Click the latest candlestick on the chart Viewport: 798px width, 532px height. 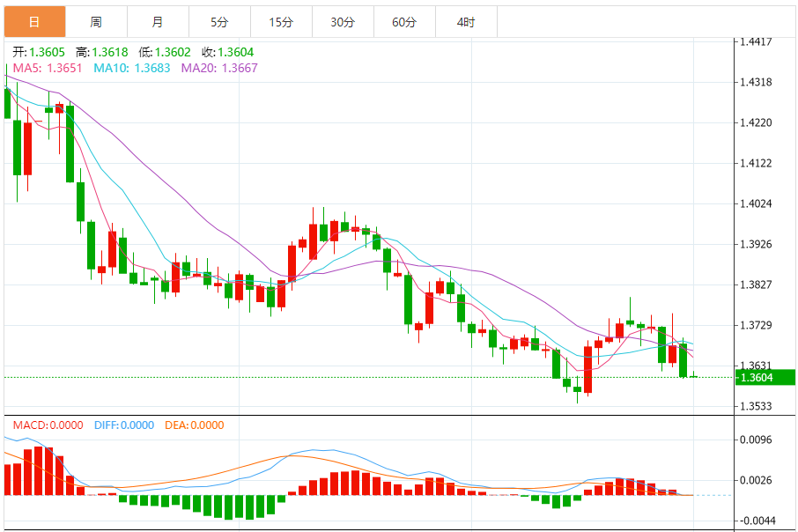694,375
